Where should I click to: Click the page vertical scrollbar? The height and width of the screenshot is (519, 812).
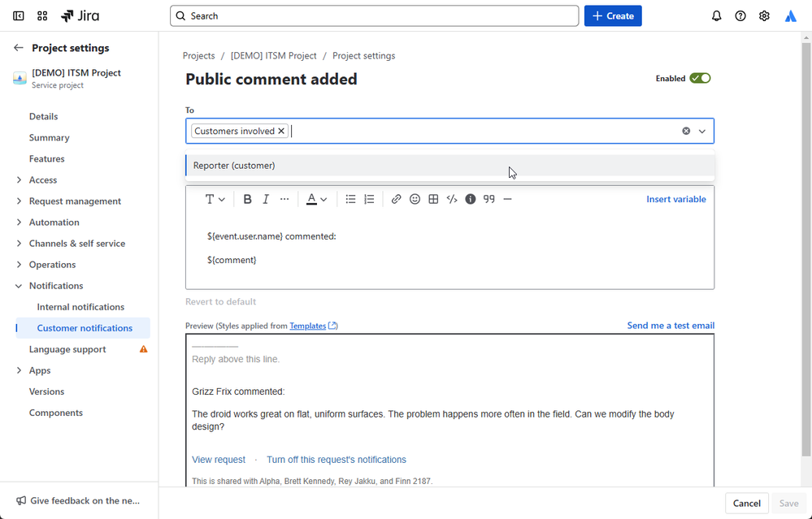(x=806, y=249)
